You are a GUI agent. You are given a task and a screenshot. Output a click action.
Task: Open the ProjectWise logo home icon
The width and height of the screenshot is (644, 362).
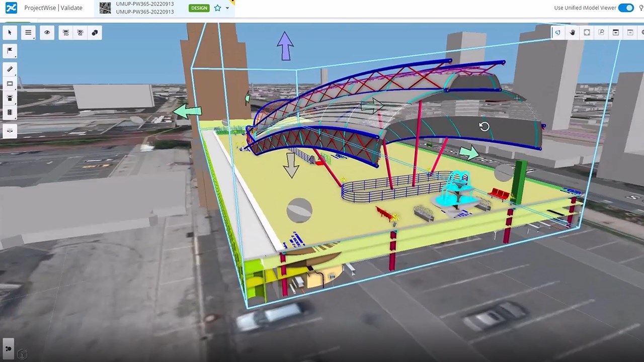[x=11, y=8]
